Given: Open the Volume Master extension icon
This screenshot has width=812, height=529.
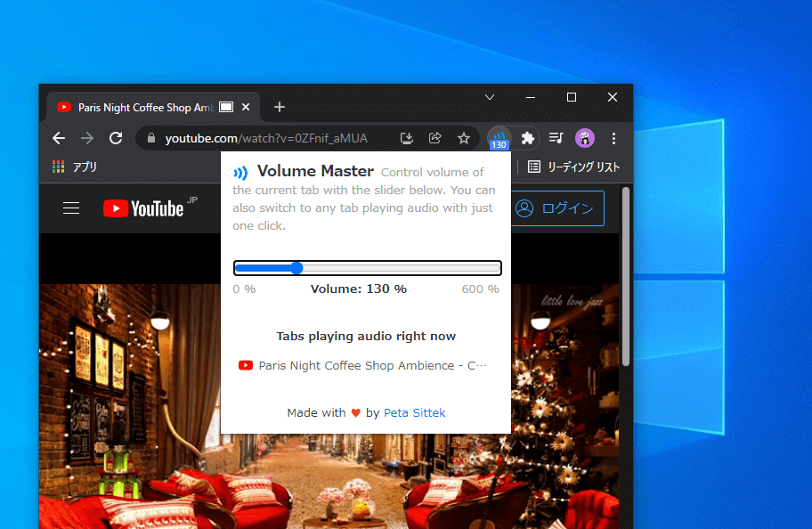Looking at the screenshot, I should pyautogui.click(x=499, y=138).
